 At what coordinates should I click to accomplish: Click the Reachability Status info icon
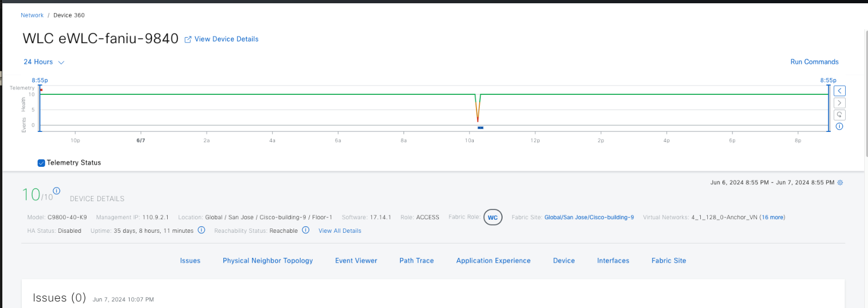tap(305, 230)
